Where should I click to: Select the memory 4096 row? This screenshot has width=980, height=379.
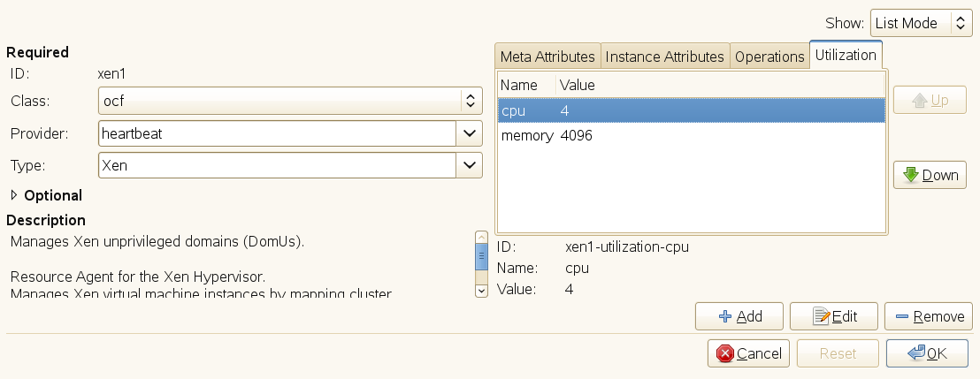690,136
